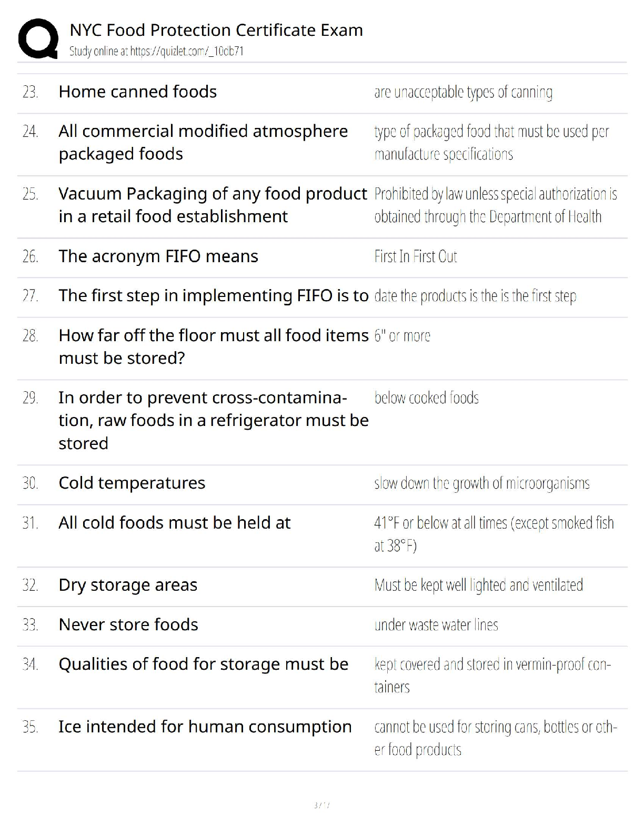Open the quizlet.com study link
Viewport: 644px width, 834px height.
[x=156, y=51]
